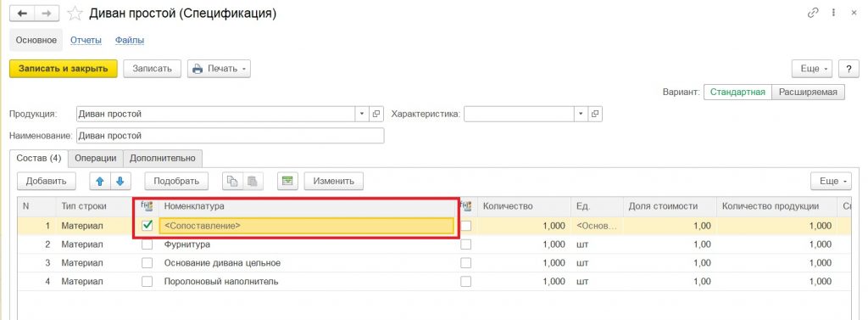Click the Продукция input field
868x320 pixels.
pos(215,114)
